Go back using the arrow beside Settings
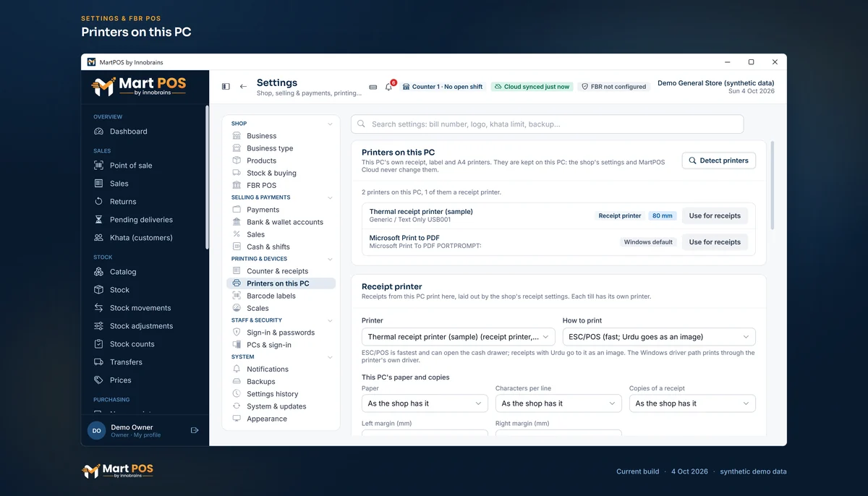Image resolution: width=868 pixels, height=496 pixels. 243,87
